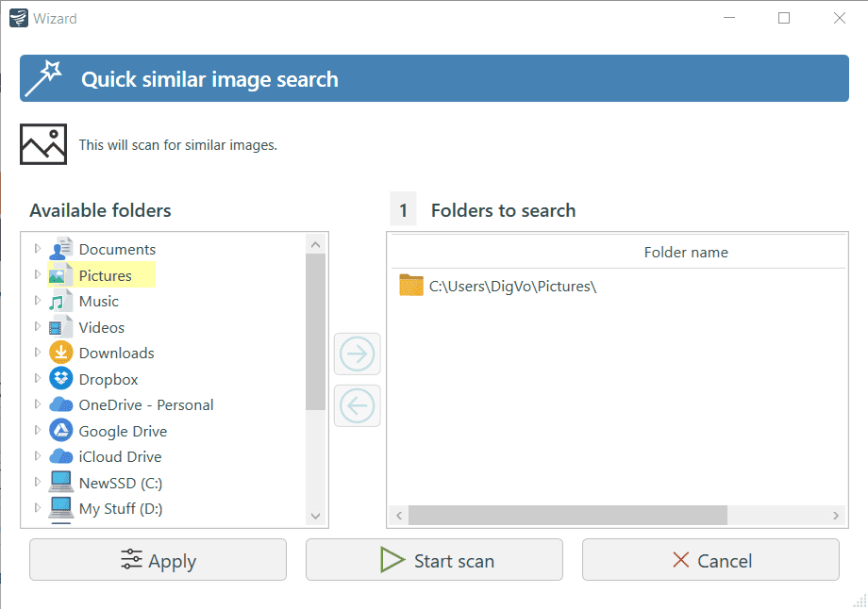
Task: Select the iCloud Drive icon
Action: [x=61, y=456]
